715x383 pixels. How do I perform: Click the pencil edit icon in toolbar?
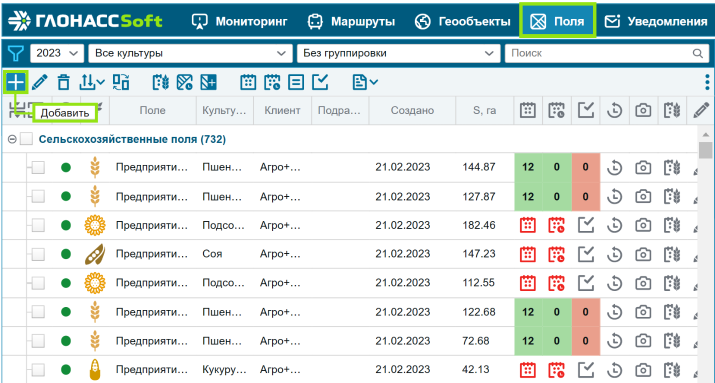click(40, 82)
